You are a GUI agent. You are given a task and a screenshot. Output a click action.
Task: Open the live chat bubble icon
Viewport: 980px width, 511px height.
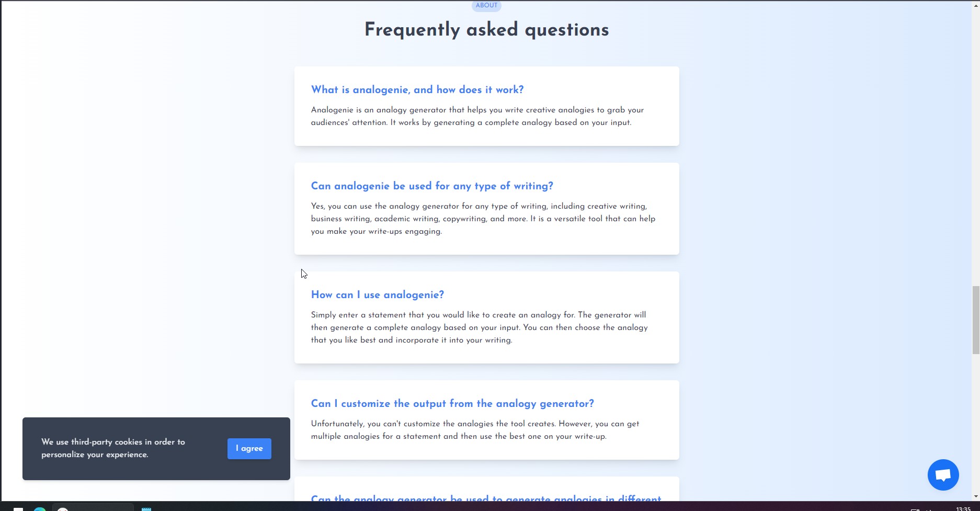coord(943,474)
